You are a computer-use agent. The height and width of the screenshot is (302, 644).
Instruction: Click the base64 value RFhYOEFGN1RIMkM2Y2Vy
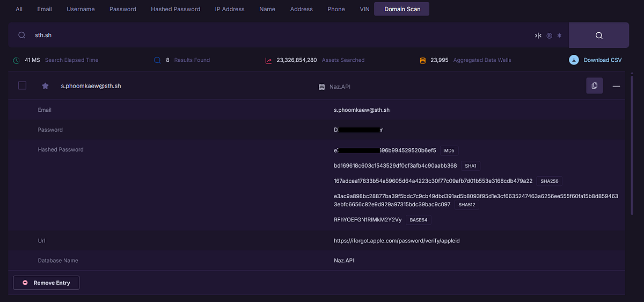click(368, 220)
